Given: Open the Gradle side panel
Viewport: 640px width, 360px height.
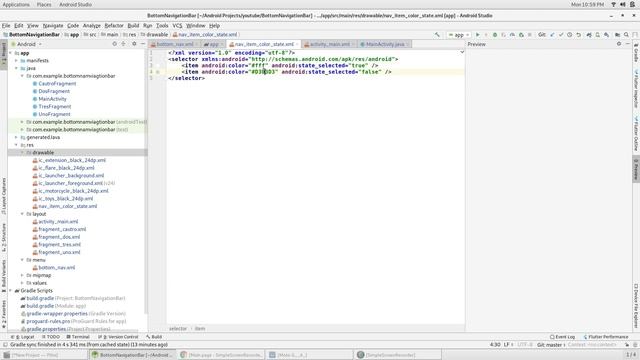Looking at the screenshot, I should [x=636, y=52].
